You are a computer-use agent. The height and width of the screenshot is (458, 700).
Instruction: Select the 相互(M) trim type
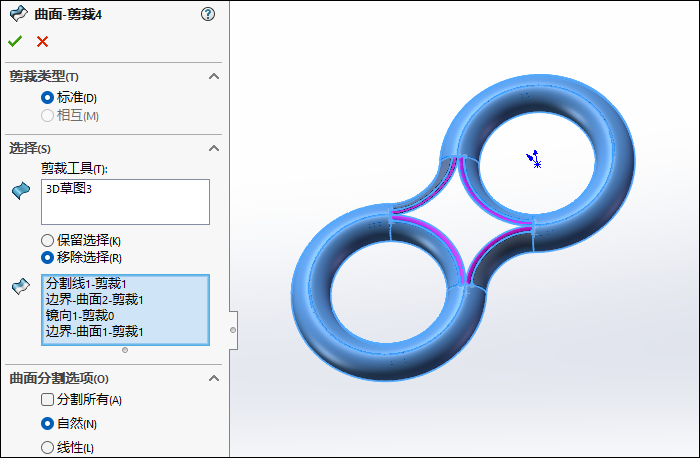pos(47,116)
